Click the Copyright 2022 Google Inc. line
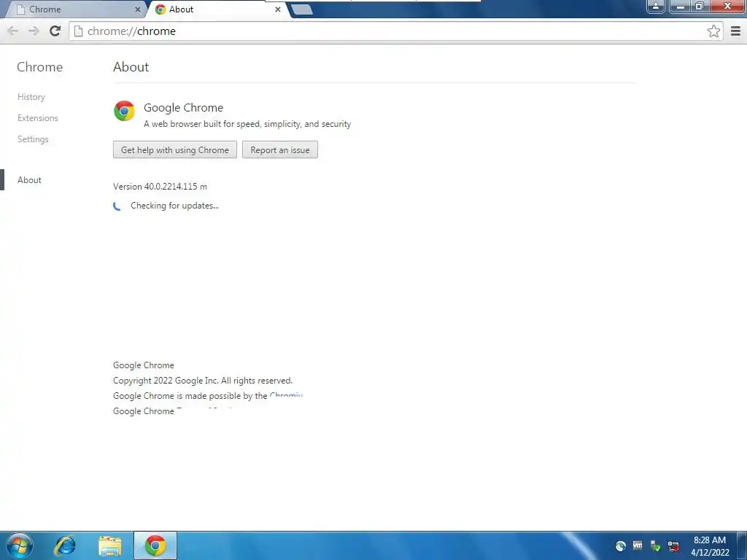The image size is (747, 560). point(203,381)
